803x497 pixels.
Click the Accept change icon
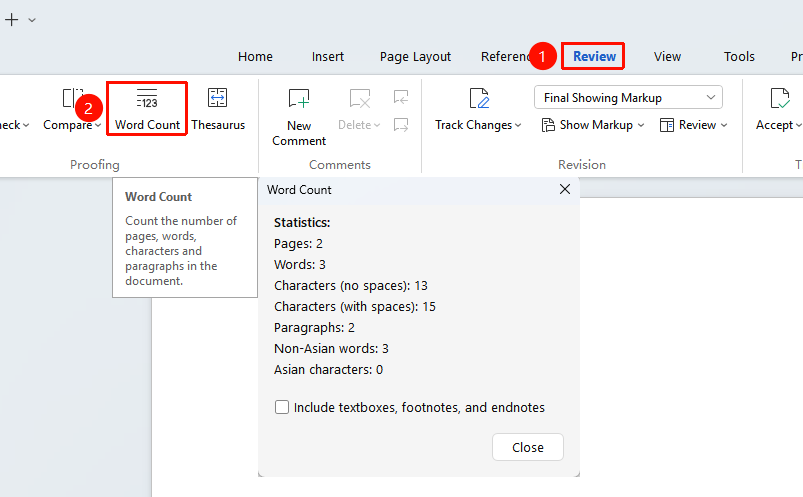pyautogui.click(x=779, y=98)
